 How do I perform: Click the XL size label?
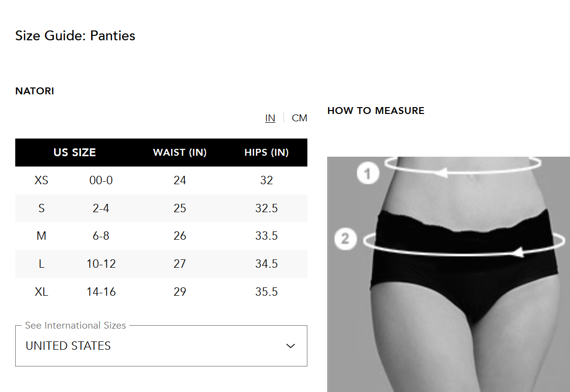pyautogui.click(x=41, y=292)
